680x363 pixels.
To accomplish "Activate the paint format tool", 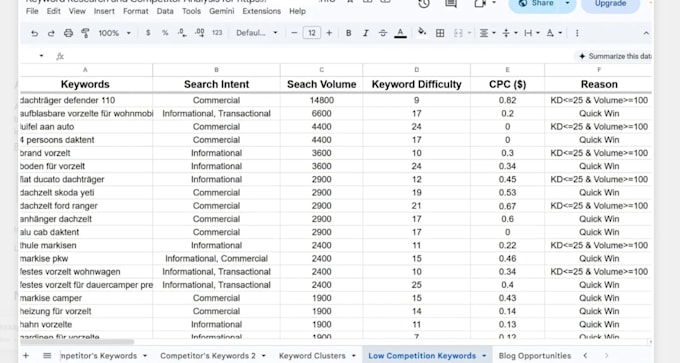I will (85, 33).
